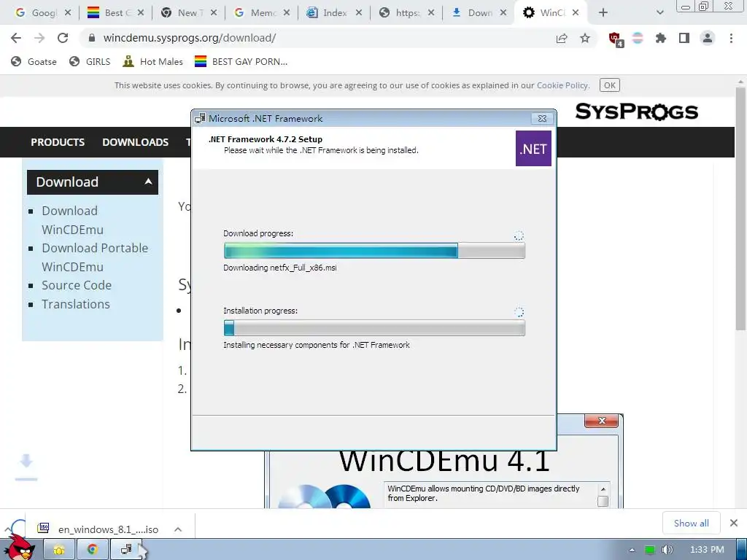This screenshot has width=747, height=560.
Task: Close the Google tab
Action: point(68,13)
